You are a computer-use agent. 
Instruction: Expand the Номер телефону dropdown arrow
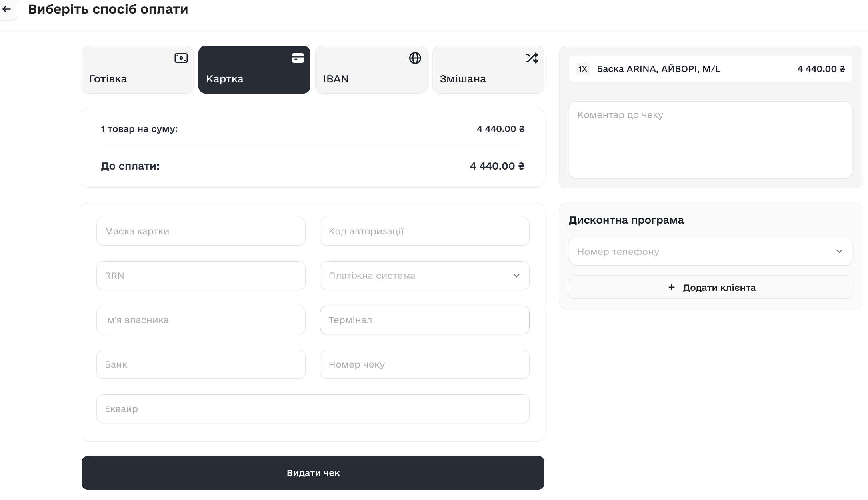pos(839,251)
